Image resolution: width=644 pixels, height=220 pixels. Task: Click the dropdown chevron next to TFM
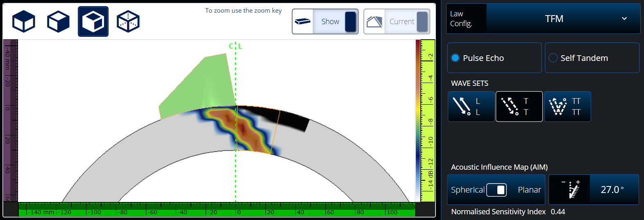coord(624,19)
